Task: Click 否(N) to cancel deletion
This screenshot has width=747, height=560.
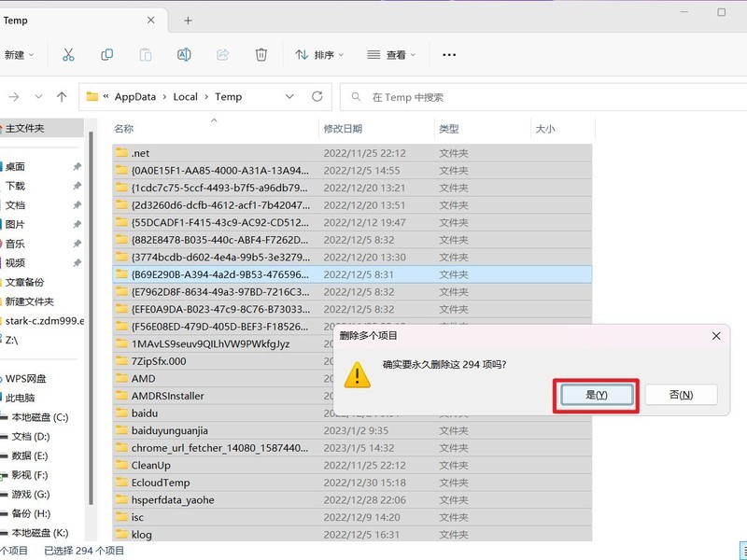Action: [x=682, y=395]
